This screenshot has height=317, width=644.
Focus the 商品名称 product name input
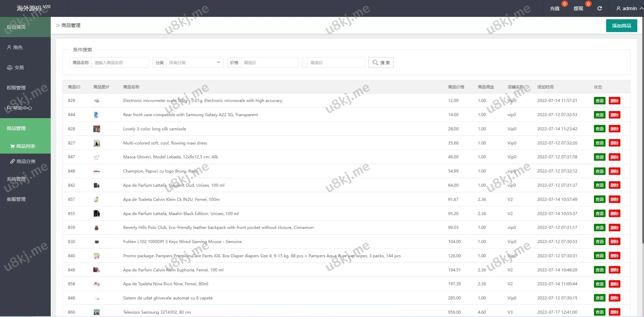(120, 62)
